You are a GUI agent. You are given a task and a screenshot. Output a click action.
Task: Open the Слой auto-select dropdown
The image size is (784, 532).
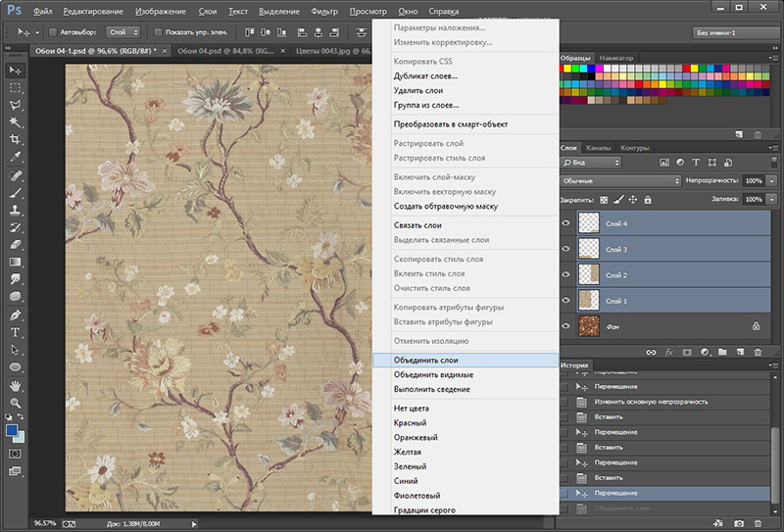click(x=123, y=32)
